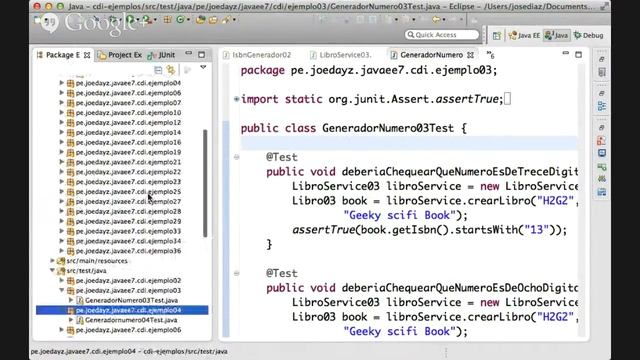Select the highlighted ejemplo04 test package
This screenshot has height=360, width=640.
tap(122, 310)
